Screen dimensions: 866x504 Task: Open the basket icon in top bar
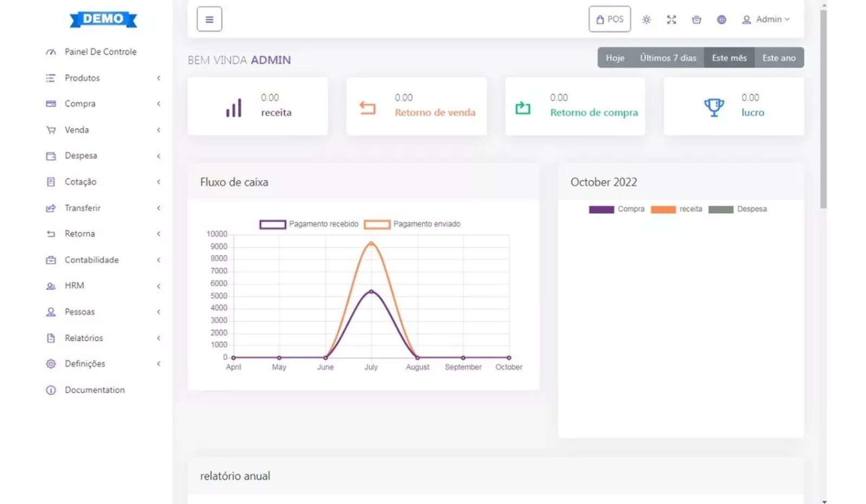pyautogui.click(x=696, y=20)
